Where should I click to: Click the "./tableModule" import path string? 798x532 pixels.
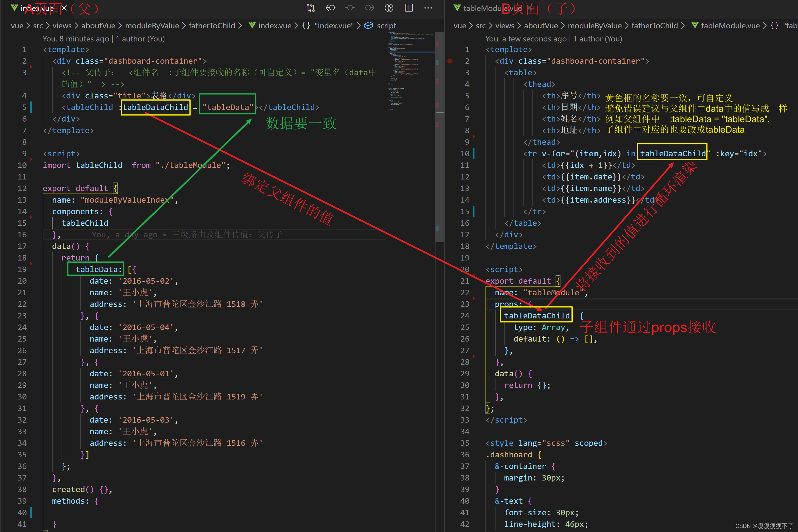click(191, 165)
